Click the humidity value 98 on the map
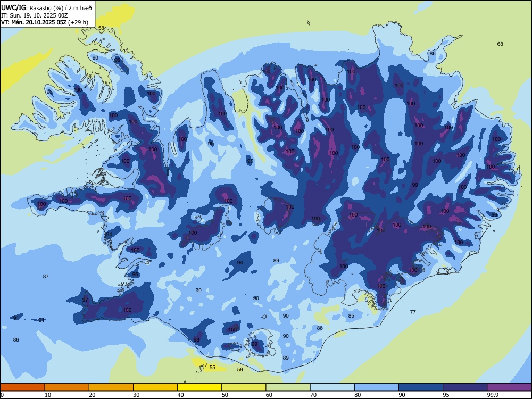This screenshot has height=399, width=532. click(196, 339)
